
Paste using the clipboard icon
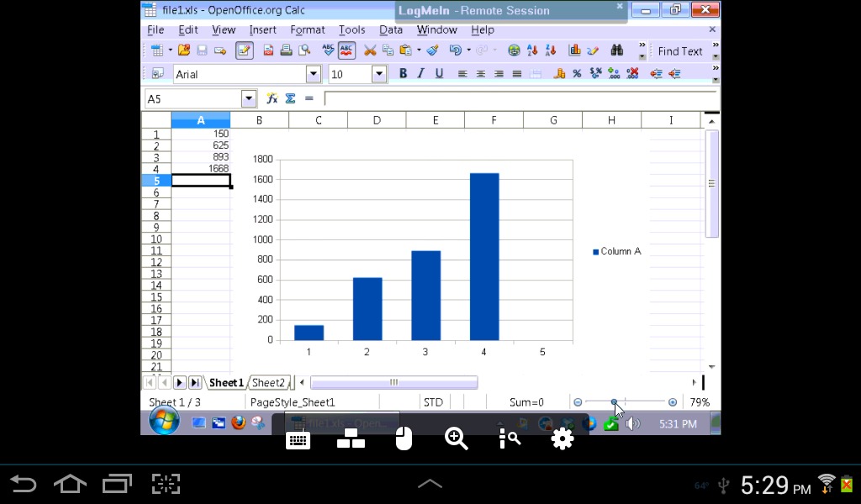[x=405, y=50]
